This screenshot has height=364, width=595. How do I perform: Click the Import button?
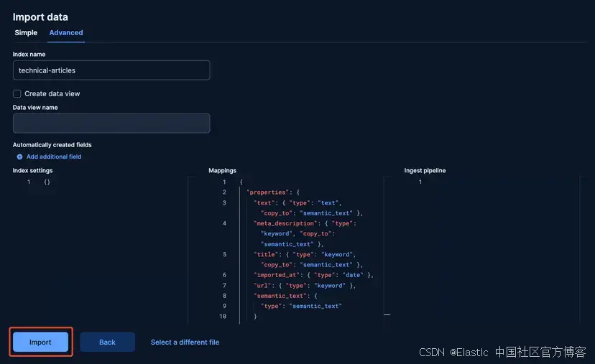pos(41,342)
